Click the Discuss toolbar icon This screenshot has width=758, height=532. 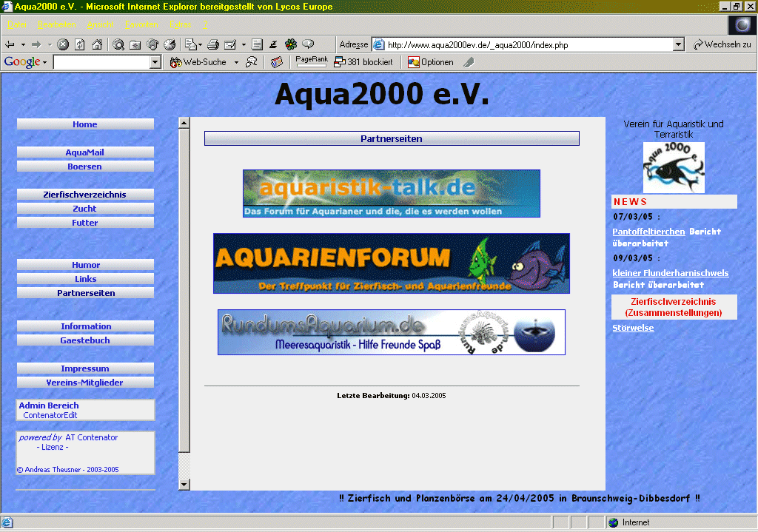pyautogui.click(x=257, y=45)
